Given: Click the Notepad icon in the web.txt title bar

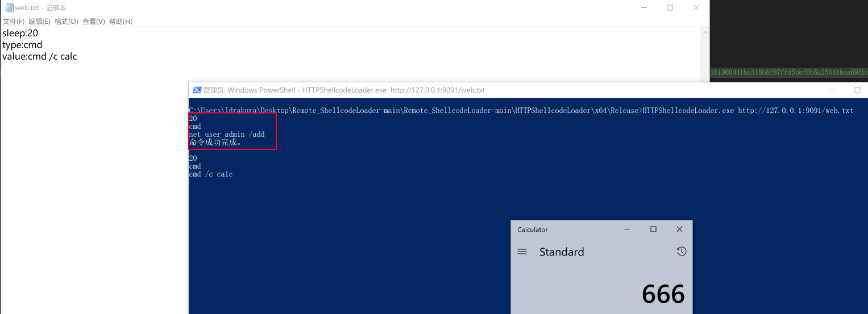Looking at the screenshot, I should click(x=9, y=8).
